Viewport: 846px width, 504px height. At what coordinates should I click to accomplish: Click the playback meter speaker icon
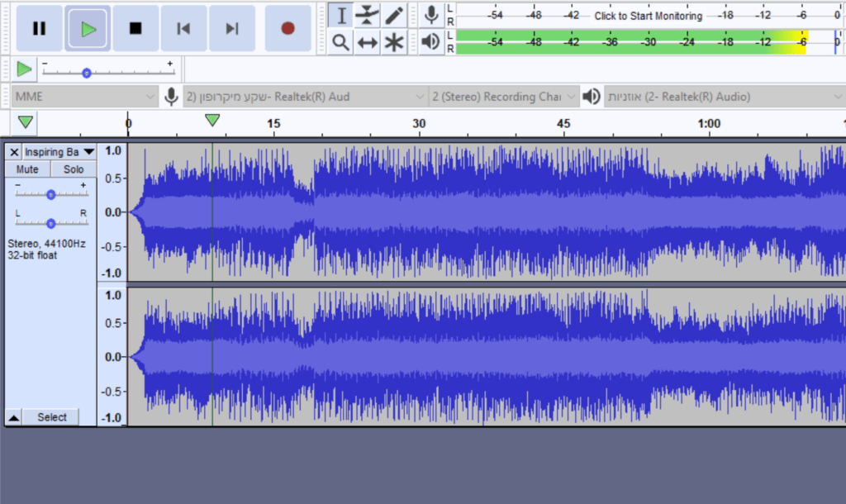coord(431,41)
